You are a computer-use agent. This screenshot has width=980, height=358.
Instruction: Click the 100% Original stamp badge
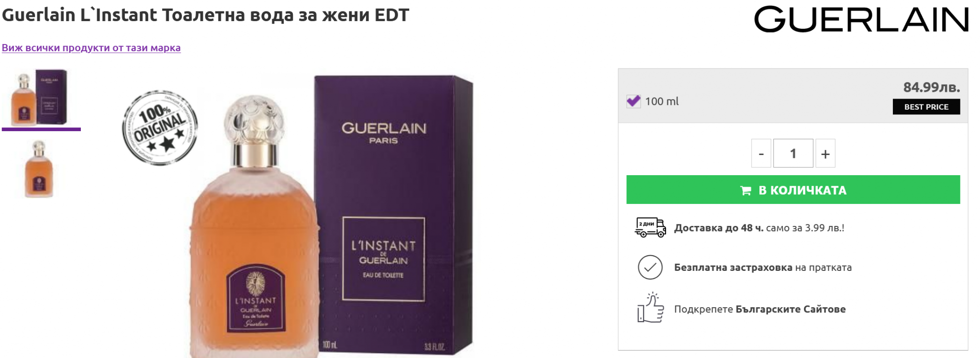160,128
